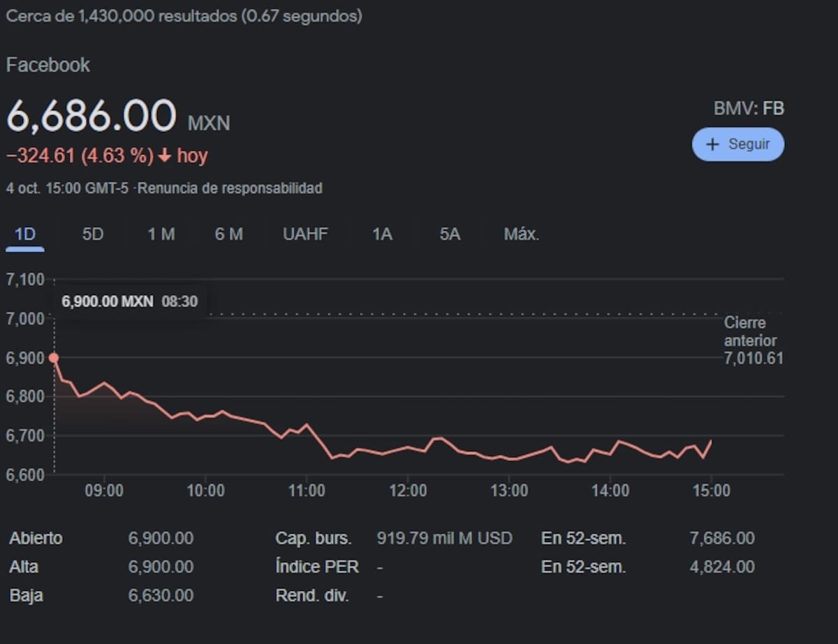Show the 5A five-year chart tab
The width and height of the screenshot is (838, 644).
[x=450, y=235]
